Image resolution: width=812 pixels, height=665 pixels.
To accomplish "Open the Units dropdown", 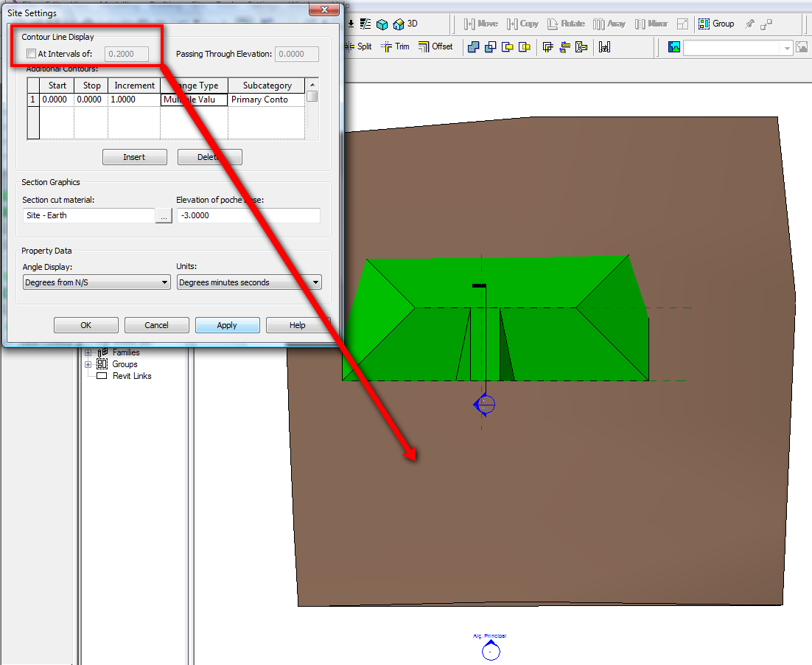I will [249, 282].
